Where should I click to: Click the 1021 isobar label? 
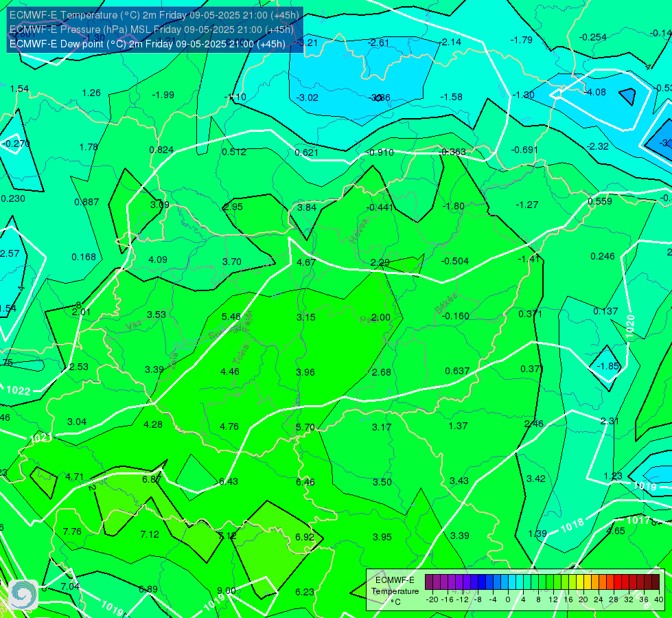coord(41,438)
